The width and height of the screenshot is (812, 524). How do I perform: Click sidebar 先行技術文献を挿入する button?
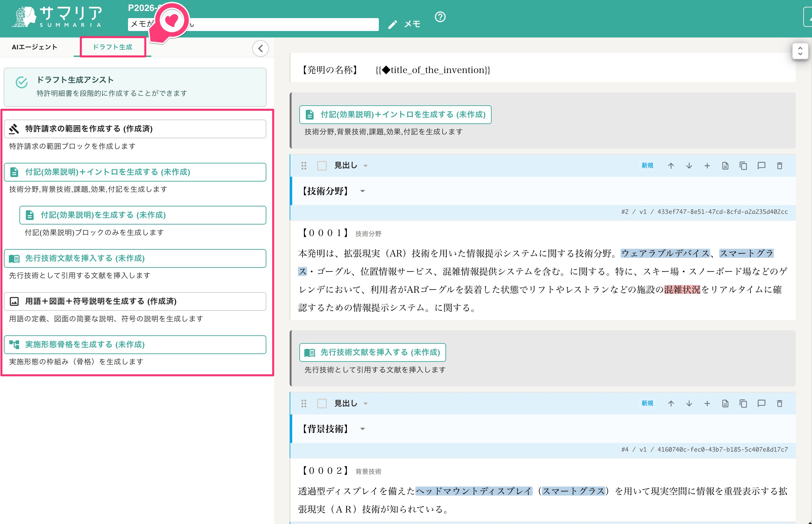tap(135, 258)
